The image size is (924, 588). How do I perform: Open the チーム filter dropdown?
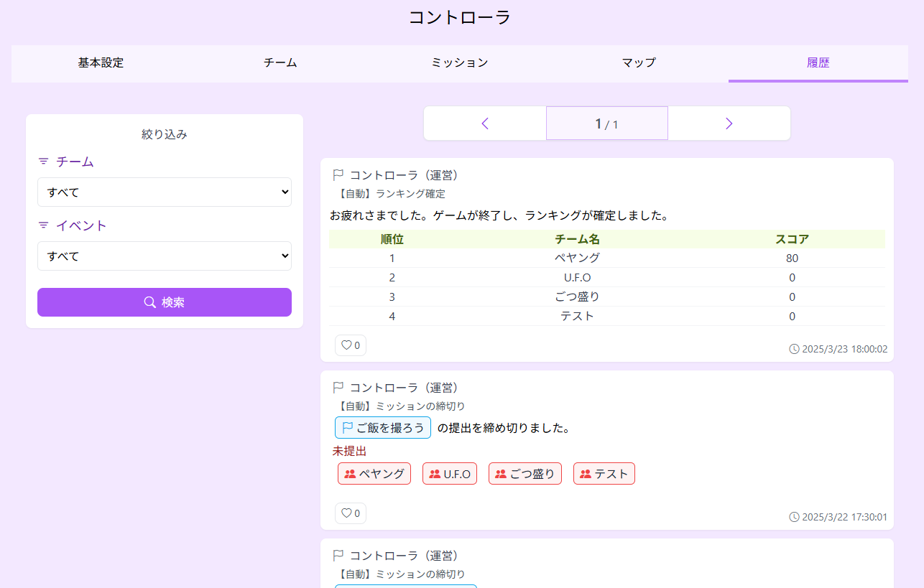coord(165,192)
